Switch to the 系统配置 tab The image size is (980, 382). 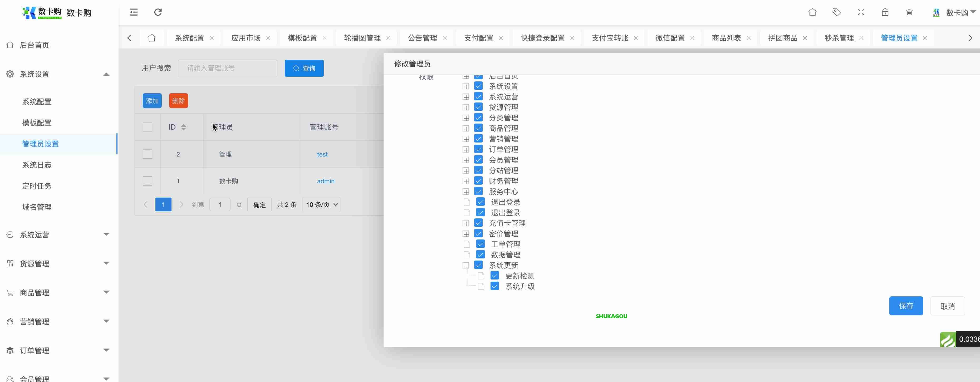pyautogui.click(x=190, y=38)
